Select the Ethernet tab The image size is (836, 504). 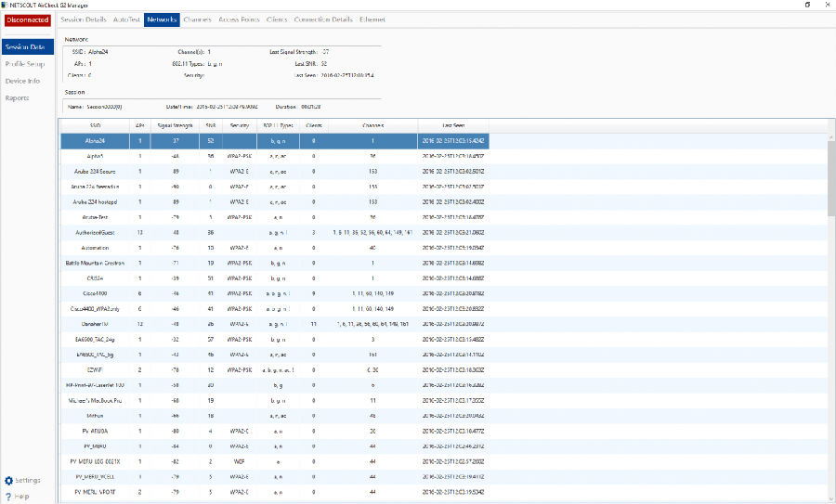click(x=372, y=19)
